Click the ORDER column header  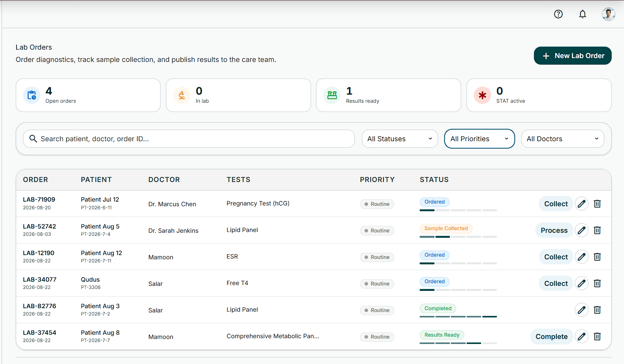[x=35, y=180]
